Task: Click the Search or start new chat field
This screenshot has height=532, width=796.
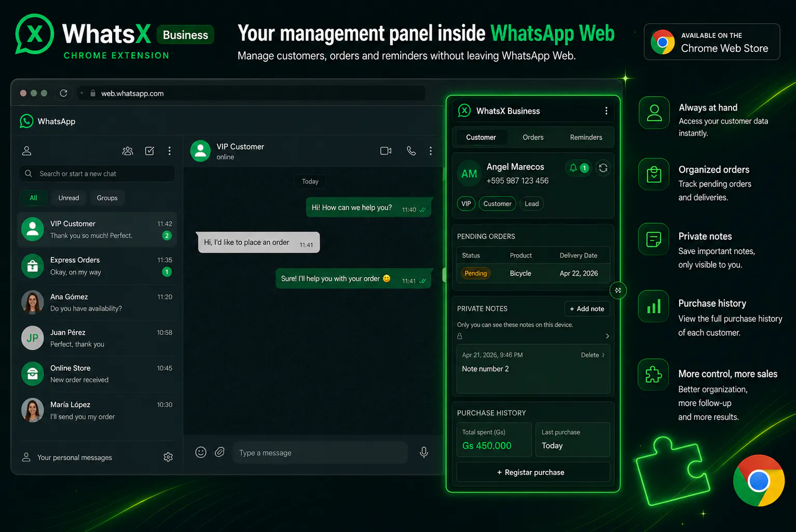Action: coord(97,174)
